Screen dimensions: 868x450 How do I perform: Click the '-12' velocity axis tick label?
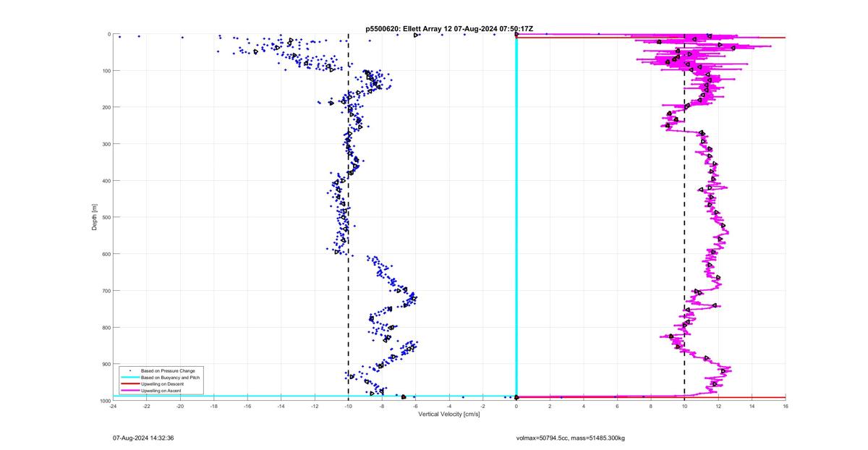click(x=315, y=406)
